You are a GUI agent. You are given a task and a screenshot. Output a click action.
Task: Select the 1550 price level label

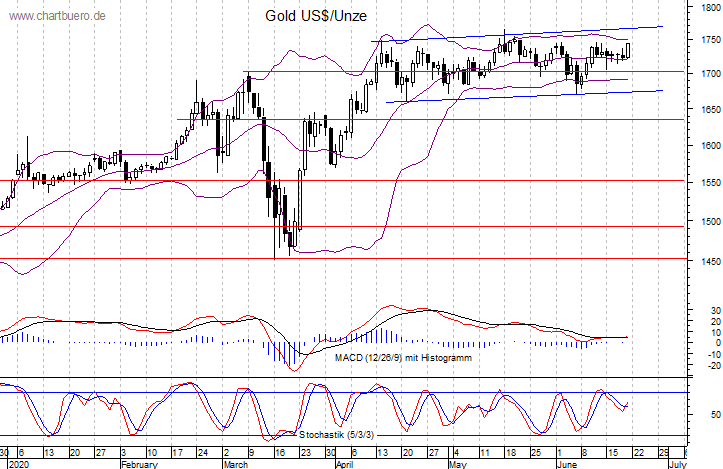705,183
